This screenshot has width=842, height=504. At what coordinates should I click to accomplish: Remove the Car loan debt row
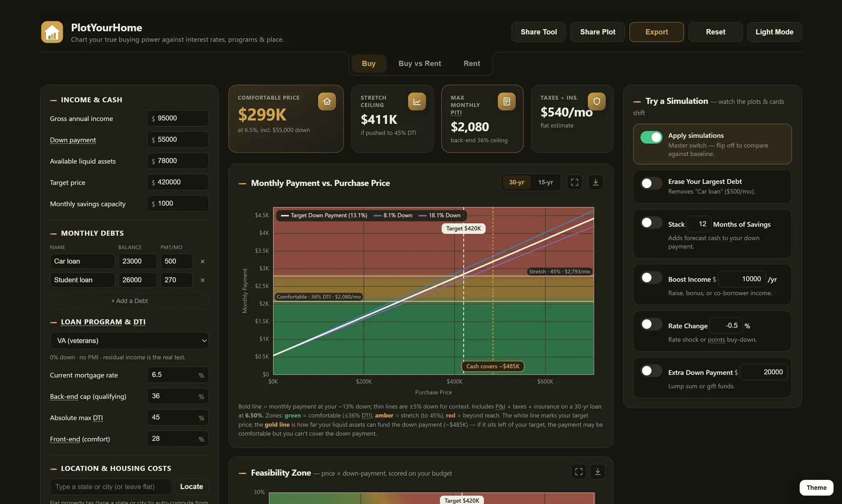202,261
